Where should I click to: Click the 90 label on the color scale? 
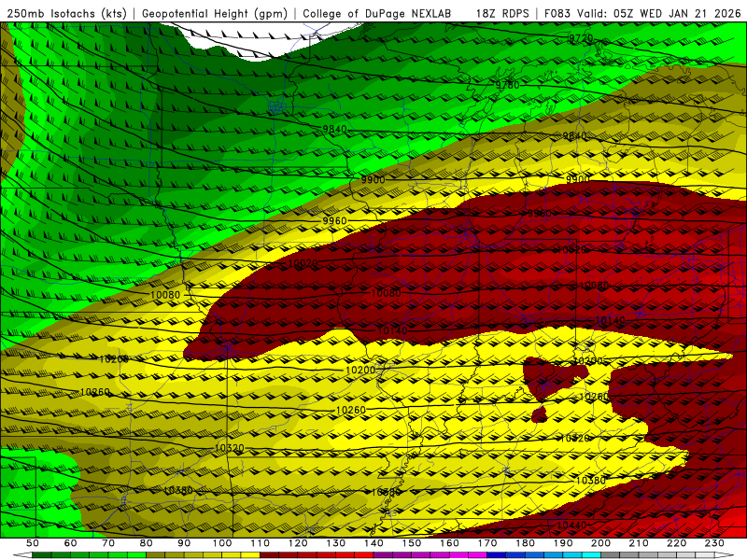pos(184,543)
